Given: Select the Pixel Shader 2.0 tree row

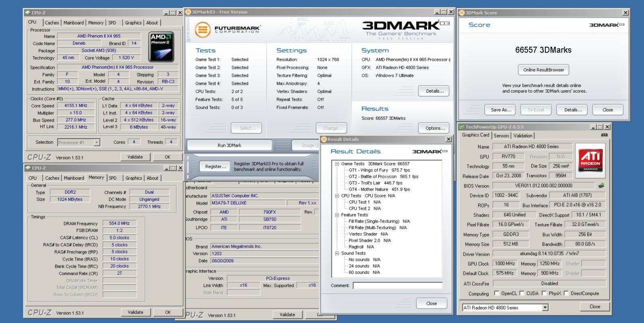Looking at the screenshot, I should pyautogui.click(x=369, y=240).
